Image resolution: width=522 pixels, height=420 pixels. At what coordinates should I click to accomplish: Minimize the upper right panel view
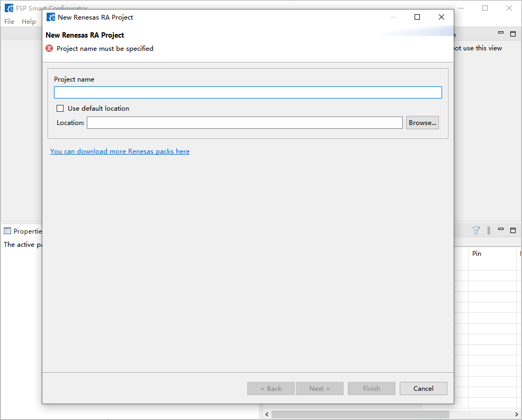tap(501, 33)
